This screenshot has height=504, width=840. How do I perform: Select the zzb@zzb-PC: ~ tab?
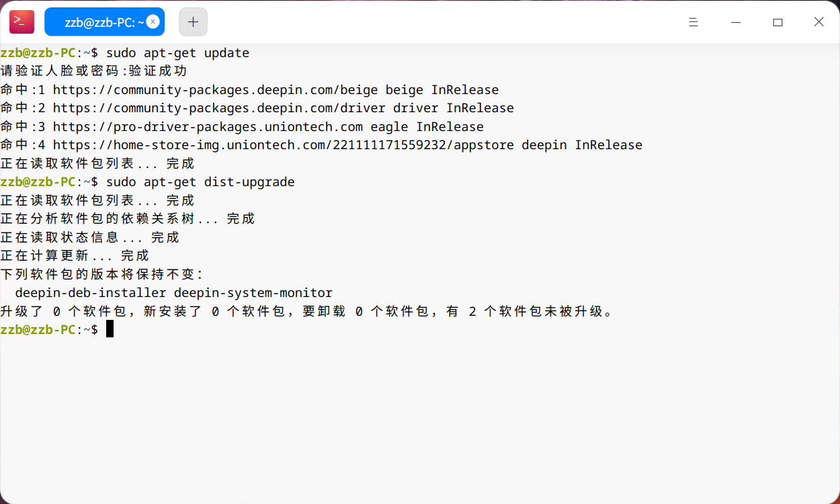click(101, 22)
